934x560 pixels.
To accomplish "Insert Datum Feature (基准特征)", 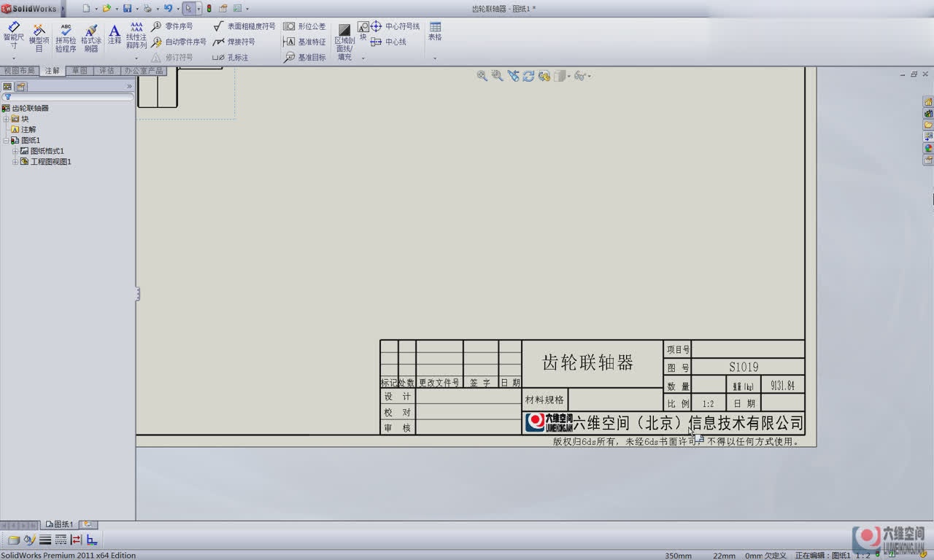I will (304, 42).
